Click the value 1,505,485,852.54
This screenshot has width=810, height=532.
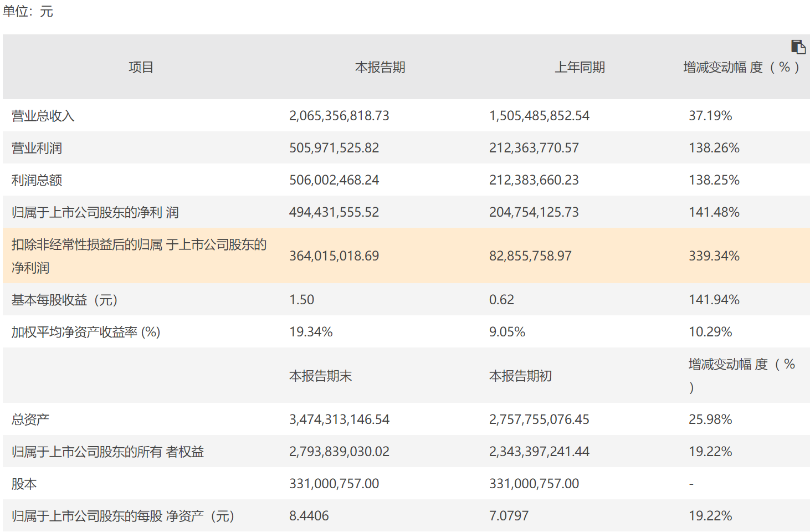point(539,116)
